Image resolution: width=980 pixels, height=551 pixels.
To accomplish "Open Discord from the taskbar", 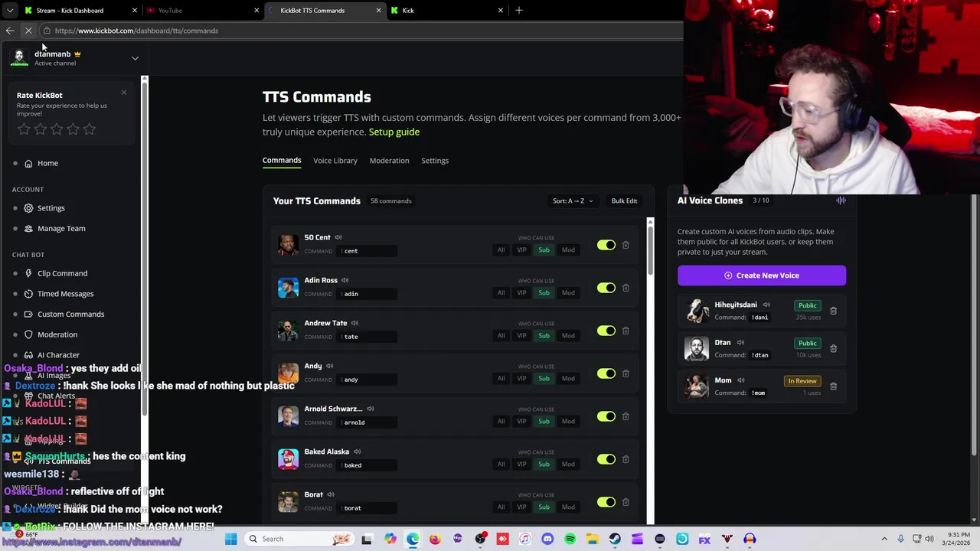I will (x=547, y=539).
